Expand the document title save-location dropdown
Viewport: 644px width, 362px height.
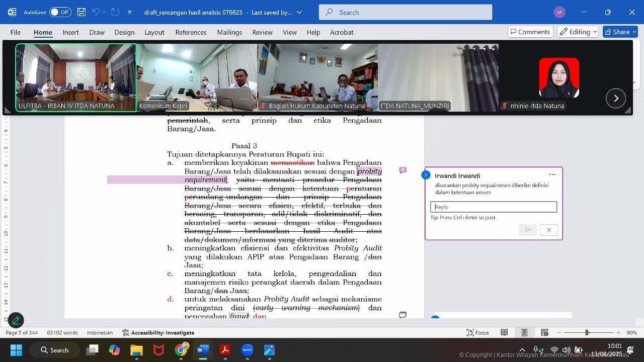tap(299, 12)
